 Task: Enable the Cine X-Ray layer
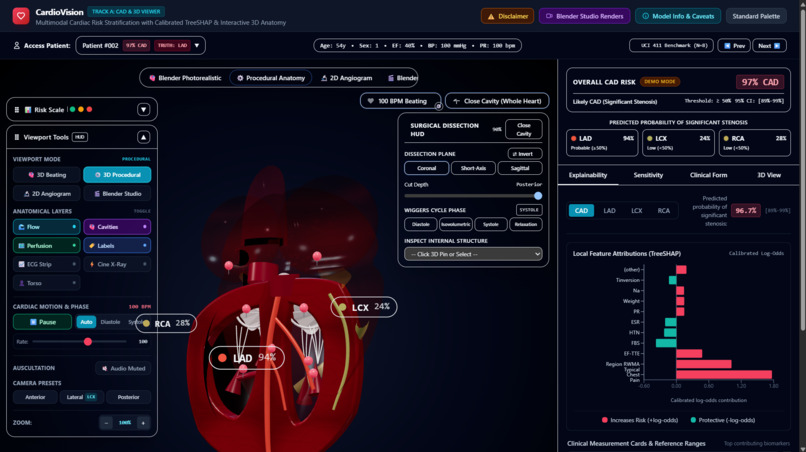pos(117,264)
